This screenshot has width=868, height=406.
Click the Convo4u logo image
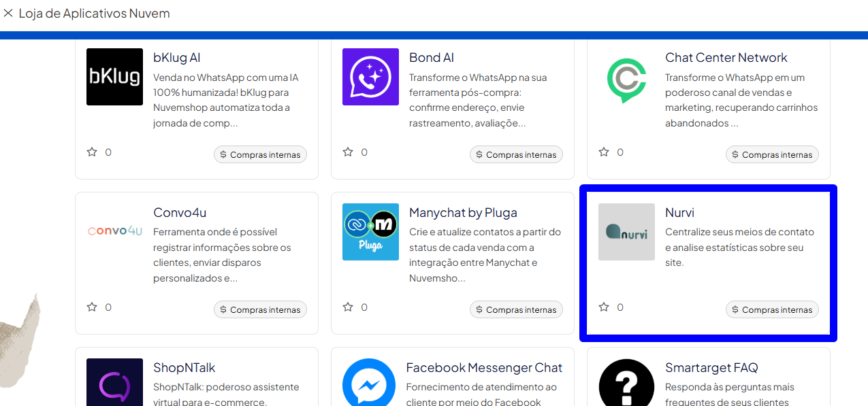(x=114, y=231)
